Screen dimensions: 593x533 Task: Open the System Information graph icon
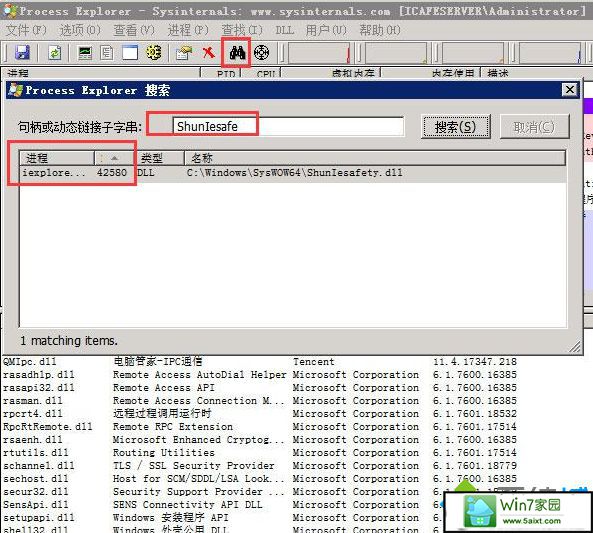85,53
